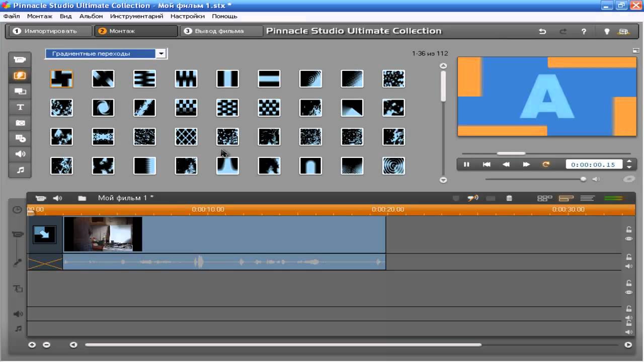Switch to timeline view icon

tap(567, 198)
